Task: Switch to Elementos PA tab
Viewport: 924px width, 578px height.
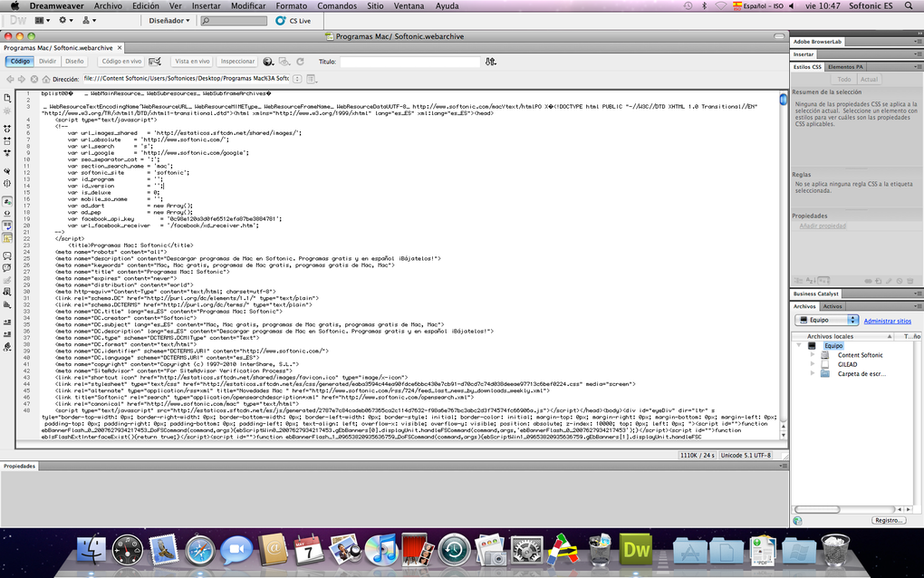Action: (845, 67)
